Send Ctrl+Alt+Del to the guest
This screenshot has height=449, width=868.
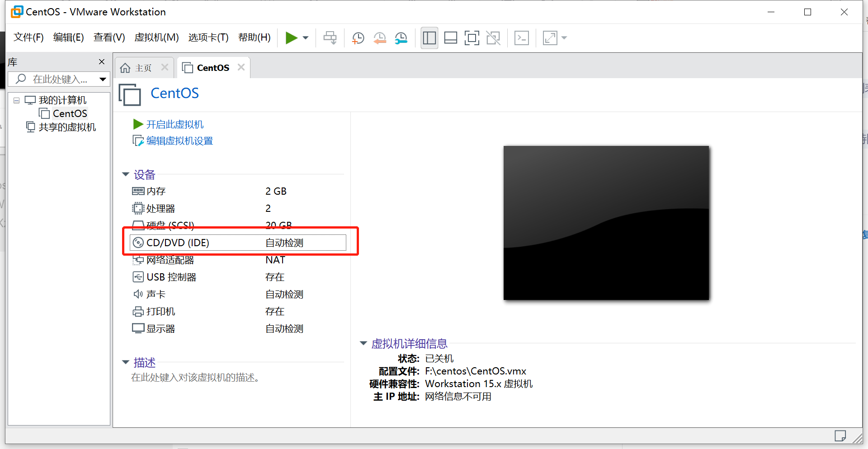click(x=521, y=38)
